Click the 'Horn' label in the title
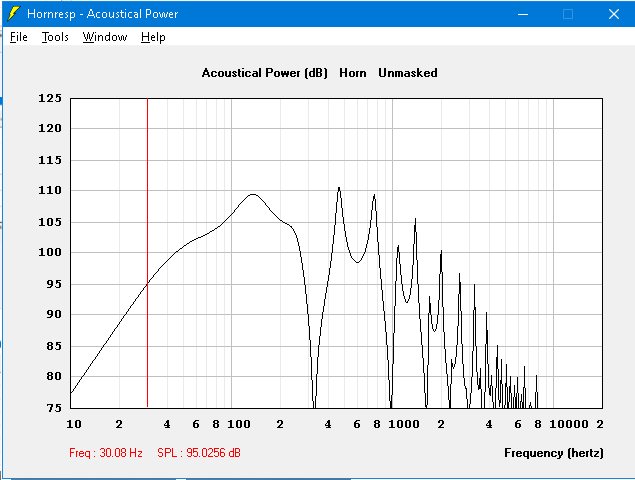This screenshot has width=635, height=480. coord(353,73)
